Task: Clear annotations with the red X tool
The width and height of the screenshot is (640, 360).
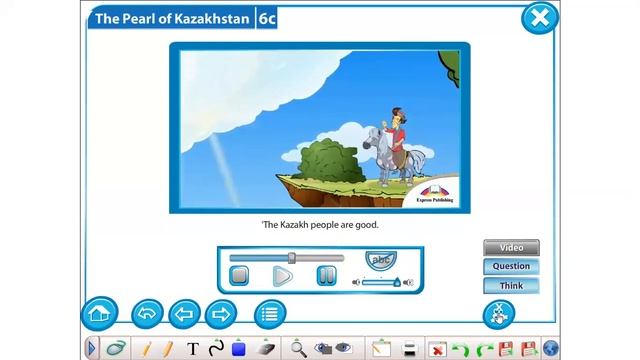Action: click(437, 350)
